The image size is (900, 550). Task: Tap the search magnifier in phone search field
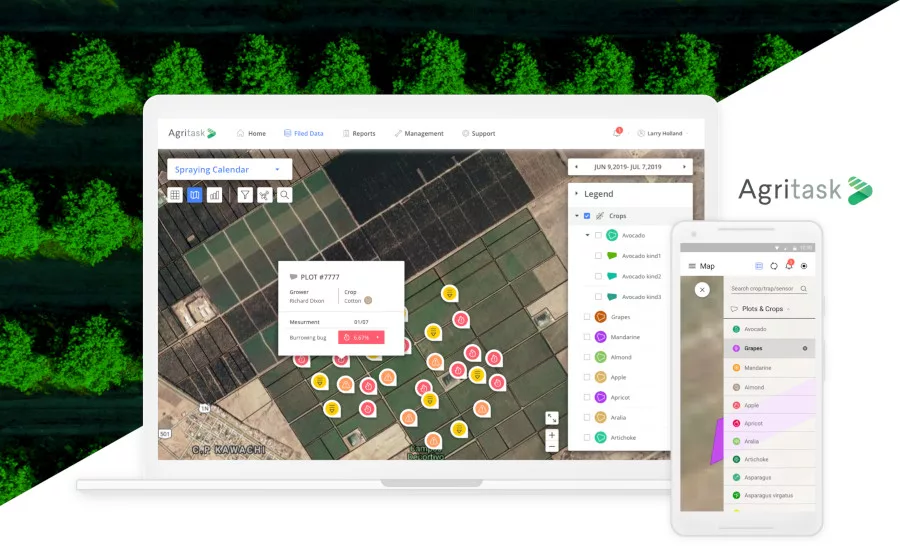(x=804, y=289)
